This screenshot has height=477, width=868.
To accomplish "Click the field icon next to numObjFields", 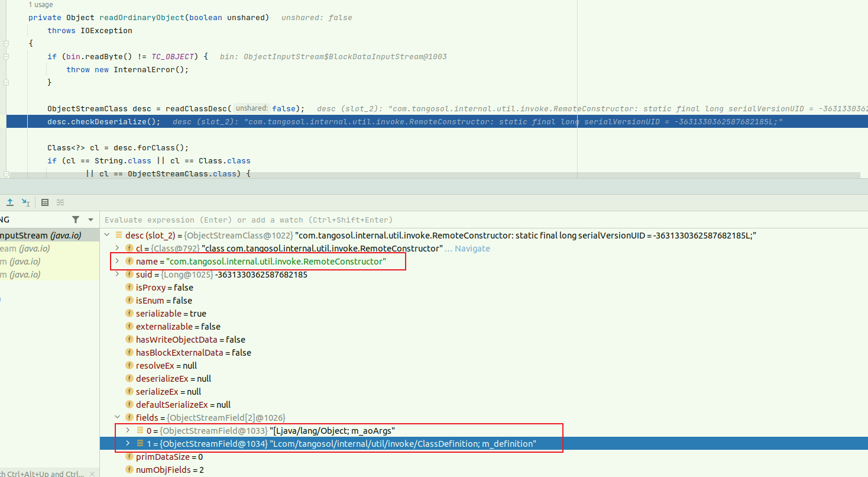I will pos(129,470).
